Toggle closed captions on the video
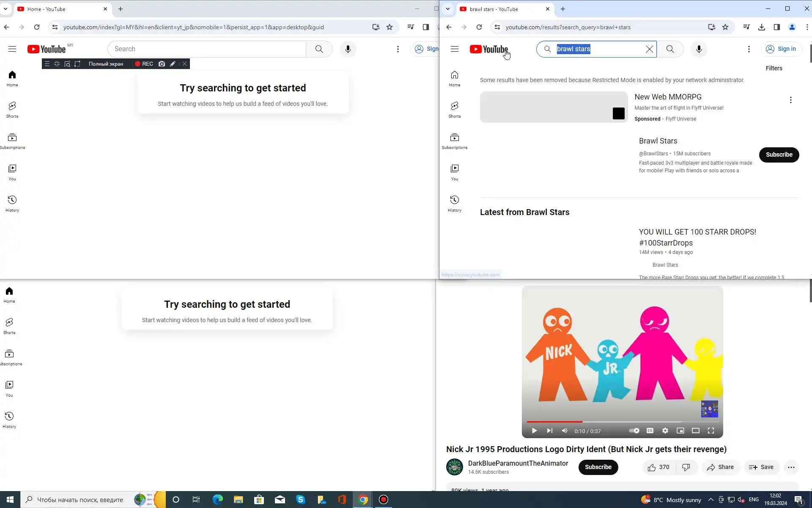The height and width of the screenshot is (508, 812). [x=650, y=431]
